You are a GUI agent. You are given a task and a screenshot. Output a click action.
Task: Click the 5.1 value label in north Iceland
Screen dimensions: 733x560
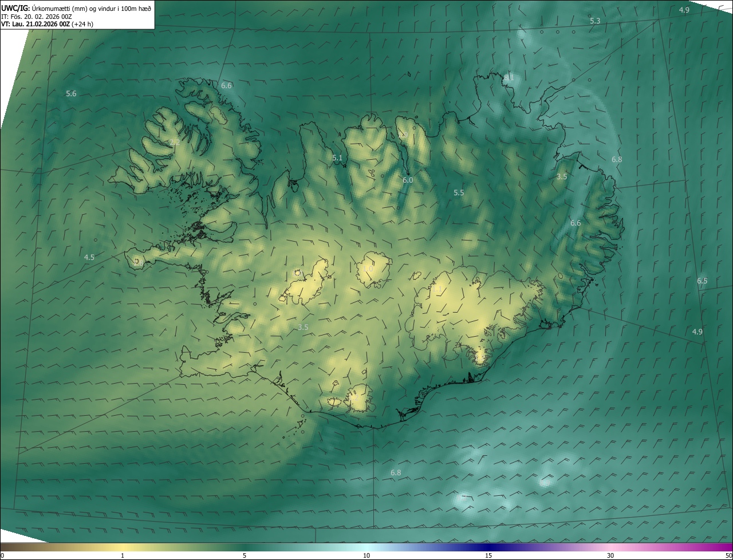point(337,158)
